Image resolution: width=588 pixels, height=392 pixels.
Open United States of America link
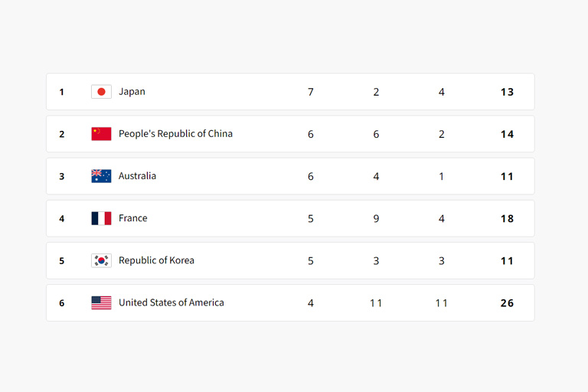pos(171,302)
